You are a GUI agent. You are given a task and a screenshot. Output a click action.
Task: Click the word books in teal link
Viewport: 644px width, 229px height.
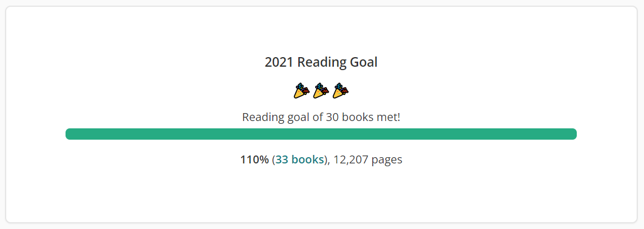click(307, 159)
